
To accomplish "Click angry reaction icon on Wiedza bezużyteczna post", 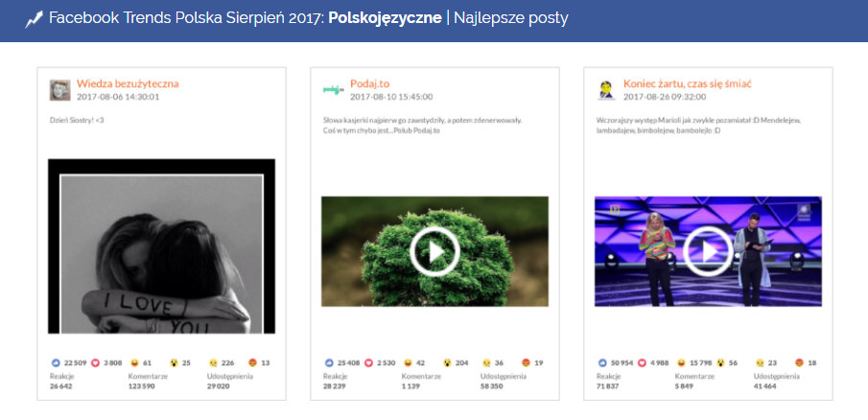I will click(252, 363).
